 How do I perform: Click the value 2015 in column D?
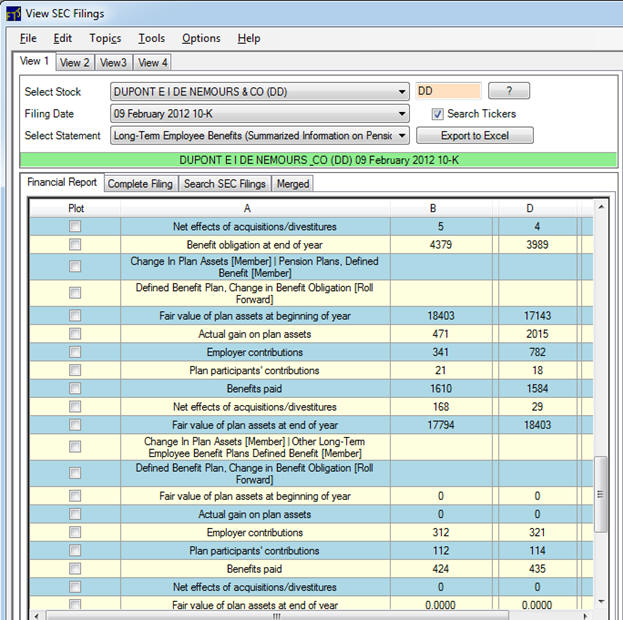[x=537, y=334]
